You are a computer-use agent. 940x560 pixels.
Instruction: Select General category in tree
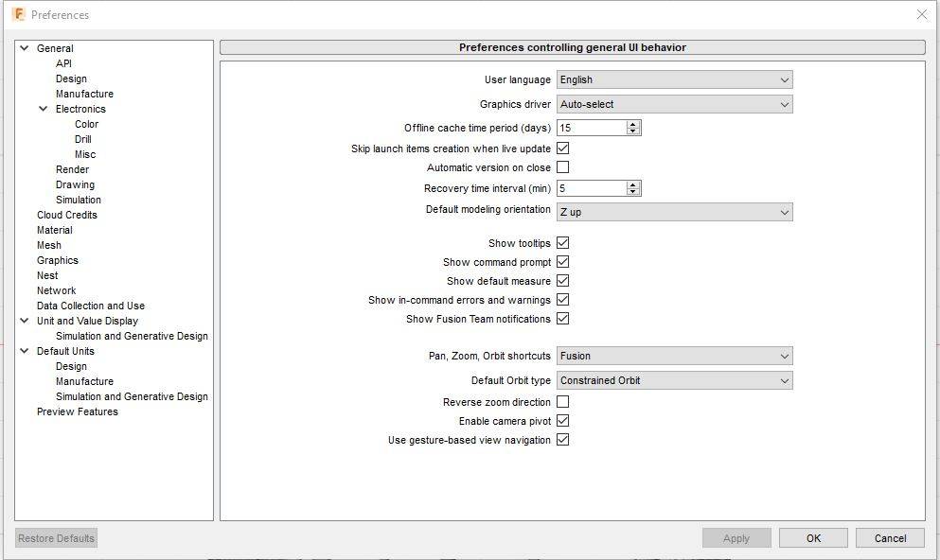click(x=55, y=48)
